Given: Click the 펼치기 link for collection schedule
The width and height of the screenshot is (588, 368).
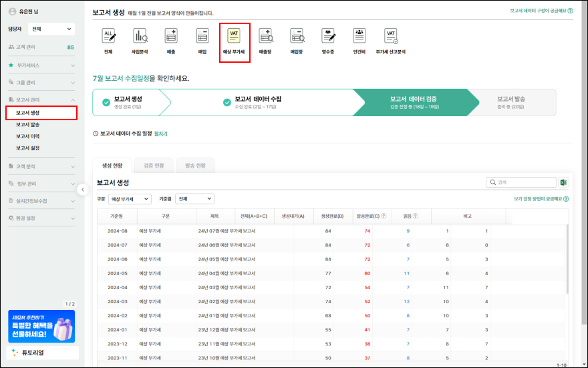Looking at the screenshot, I should 161,134.
